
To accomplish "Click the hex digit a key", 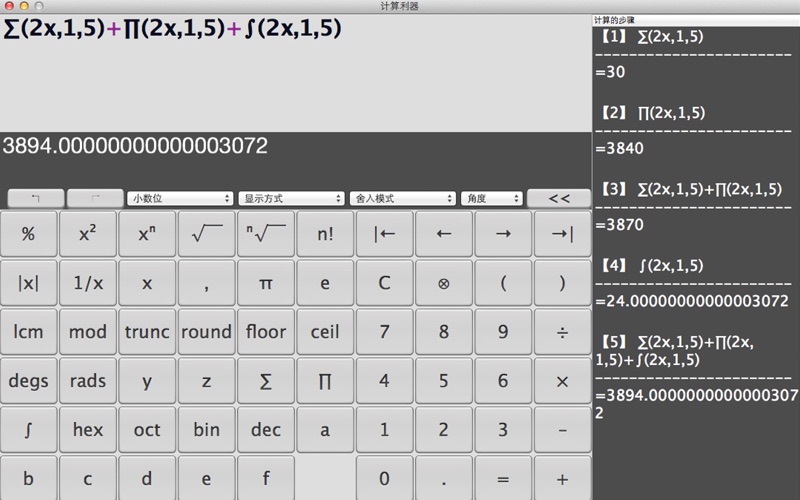I will pos(325,430).
